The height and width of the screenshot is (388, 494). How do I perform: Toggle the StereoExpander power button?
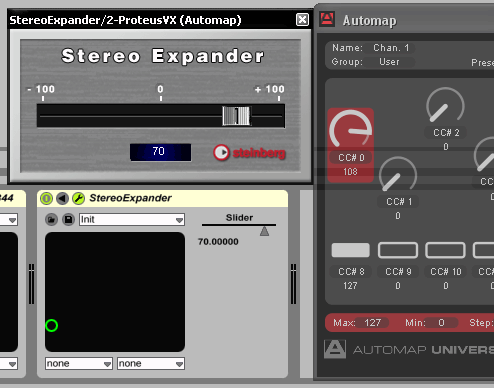(x=46, y=198)
